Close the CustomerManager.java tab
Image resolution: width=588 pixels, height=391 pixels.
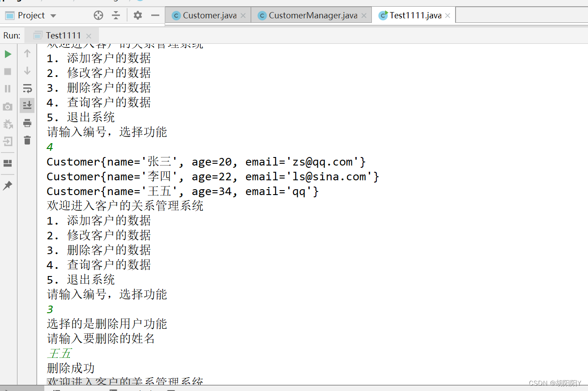pos(364,16)
